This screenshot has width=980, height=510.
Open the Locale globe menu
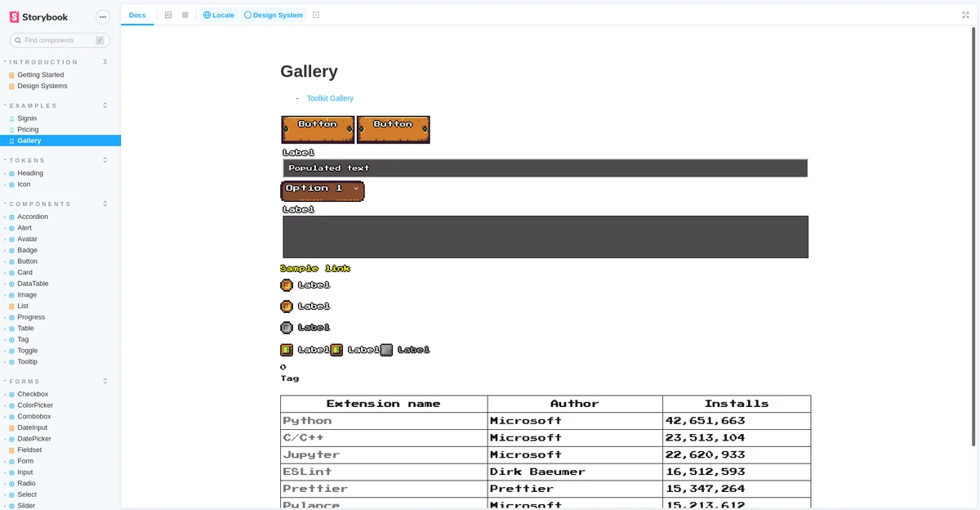(x=218, y=15)
